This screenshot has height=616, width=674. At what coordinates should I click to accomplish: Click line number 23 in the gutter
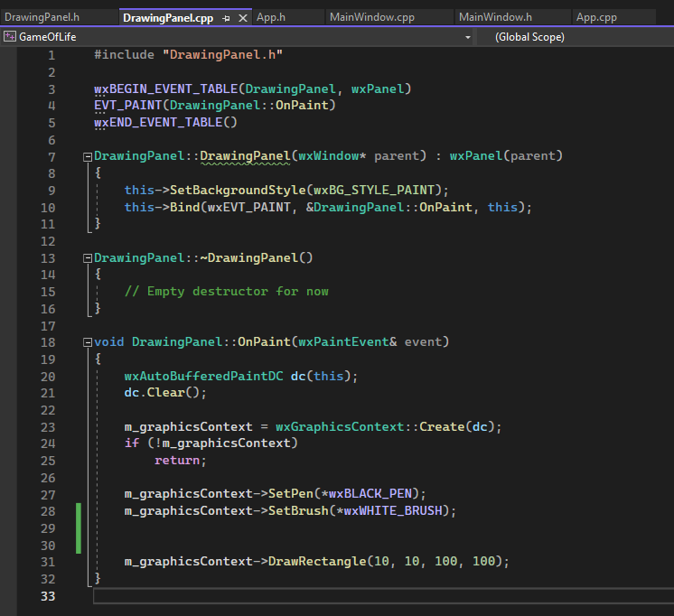click(47, 426)
